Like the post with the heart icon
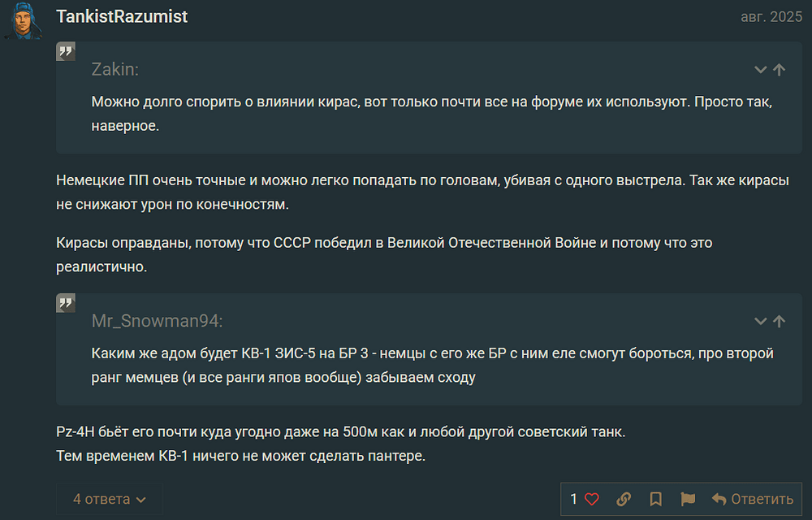The width and height of the screenshot is (812, 520). click(x=591, y=499)
